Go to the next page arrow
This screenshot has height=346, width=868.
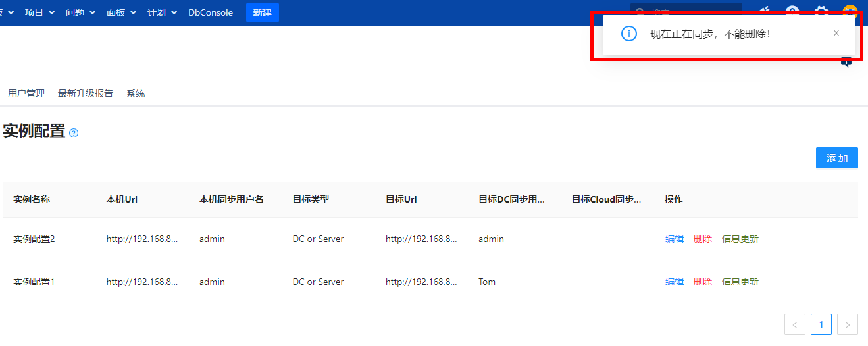tap(848, 324)
